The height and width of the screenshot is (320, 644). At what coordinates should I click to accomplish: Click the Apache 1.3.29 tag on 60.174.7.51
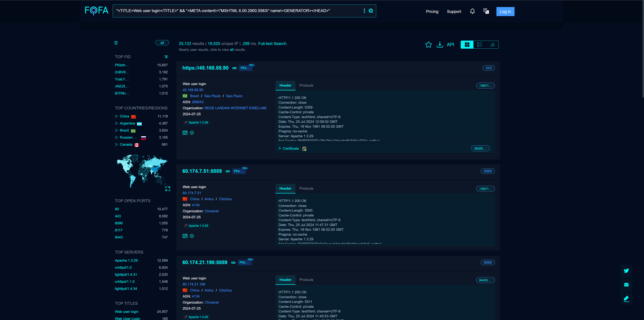[x=196, y=226]
